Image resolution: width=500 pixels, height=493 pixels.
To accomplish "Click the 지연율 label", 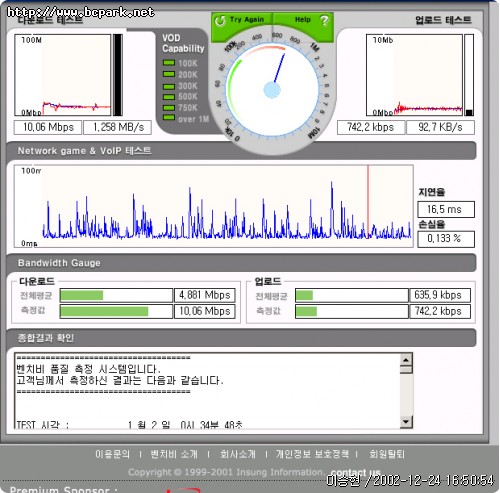I will 431,192.
